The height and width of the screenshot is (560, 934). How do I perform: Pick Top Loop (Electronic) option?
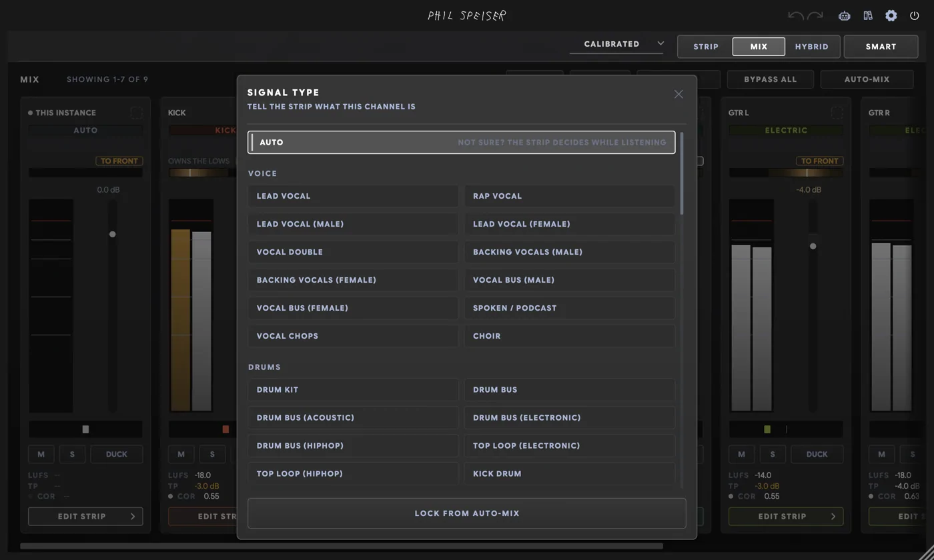click(x=570, y=445)
